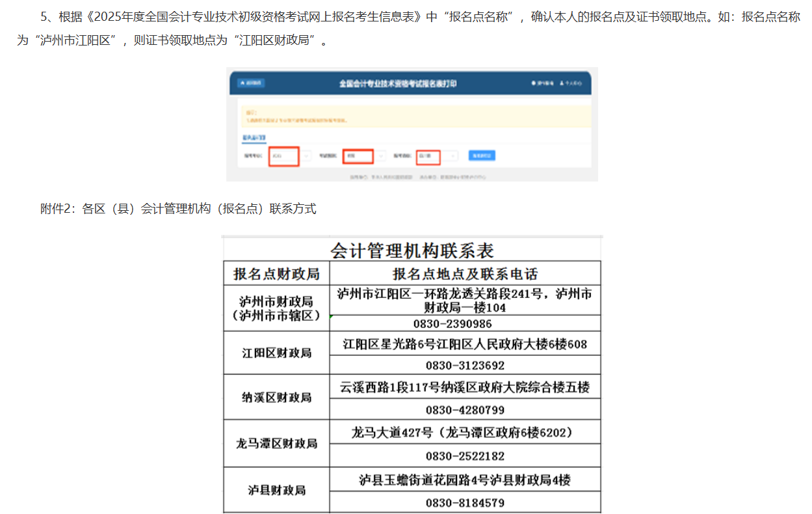Click phone number 0830-4280799
Screen dimensions: 812x514
465,410
